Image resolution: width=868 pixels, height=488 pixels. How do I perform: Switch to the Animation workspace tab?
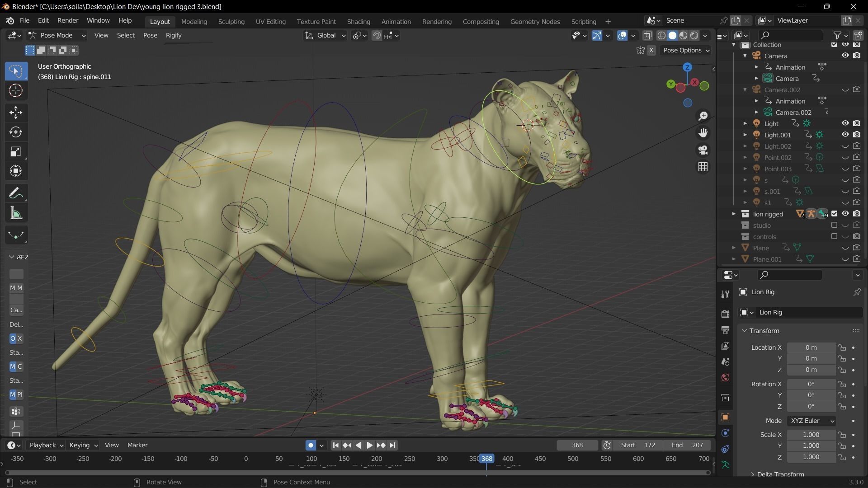point(396,21)
